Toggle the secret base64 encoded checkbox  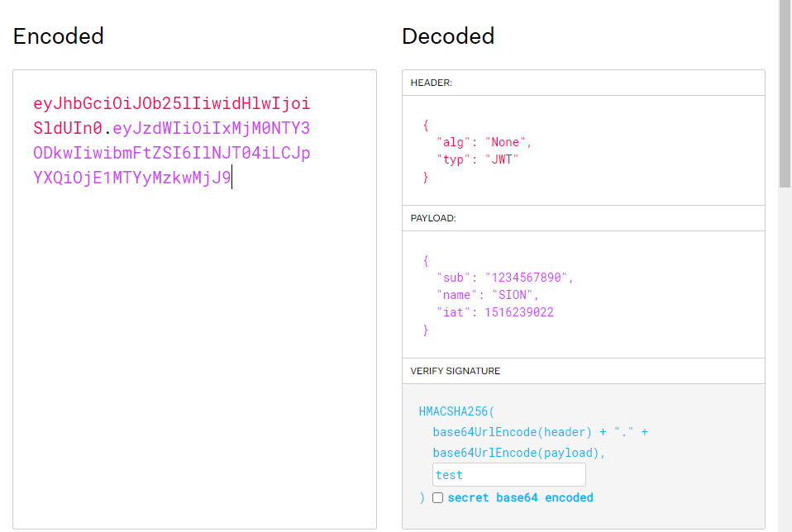438,497
